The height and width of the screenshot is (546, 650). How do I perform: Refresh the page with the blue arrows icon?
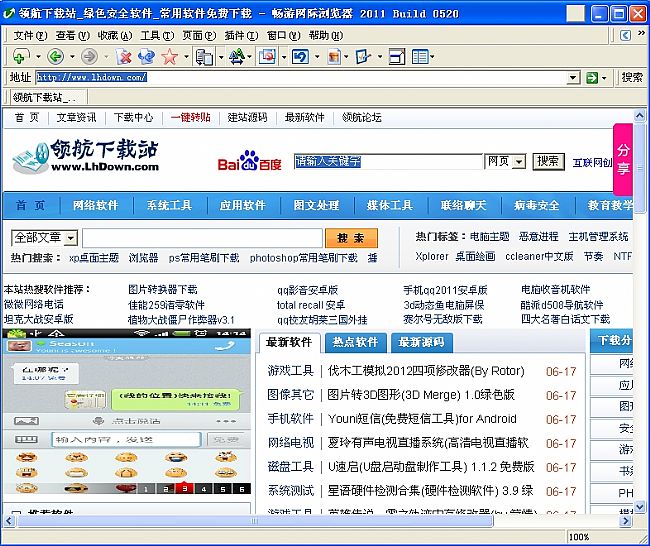coord(146,56)
